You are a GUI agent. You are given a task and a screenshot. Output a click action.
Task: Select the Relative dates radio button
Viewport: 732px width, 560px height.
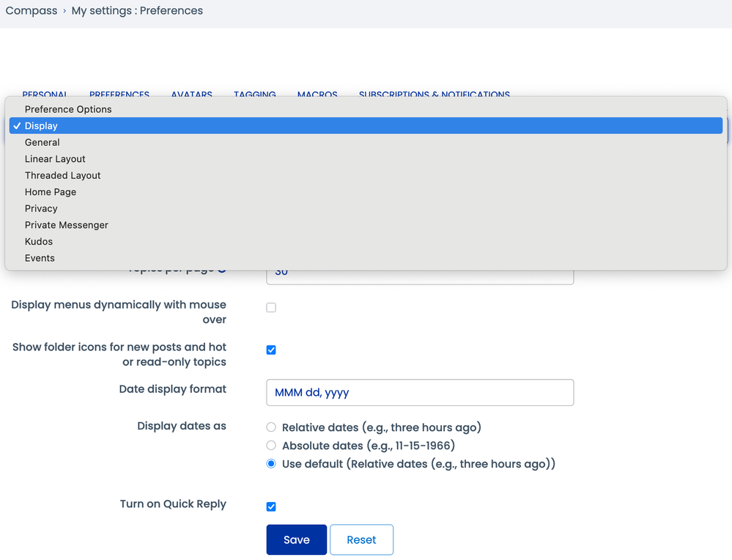click(271, 427)
